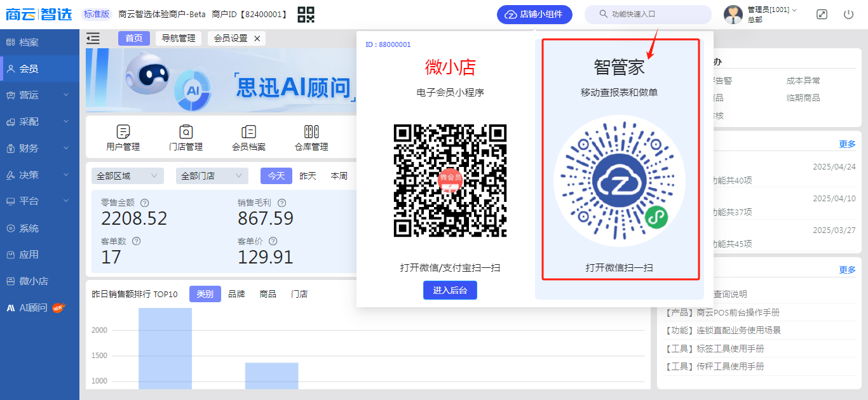Click the tallest bar in sales chart
The width and height of the screenshot is (868, 400).
(x=165, y=349)
